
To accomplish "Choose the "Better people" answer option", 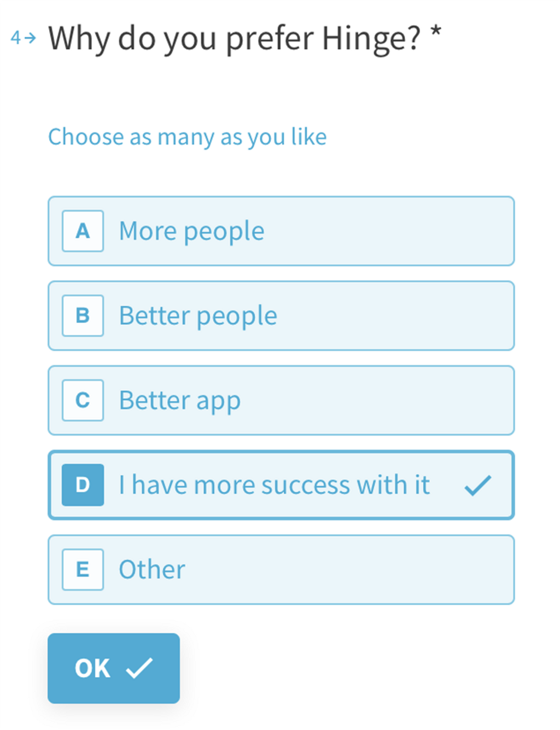I will 281,316.
